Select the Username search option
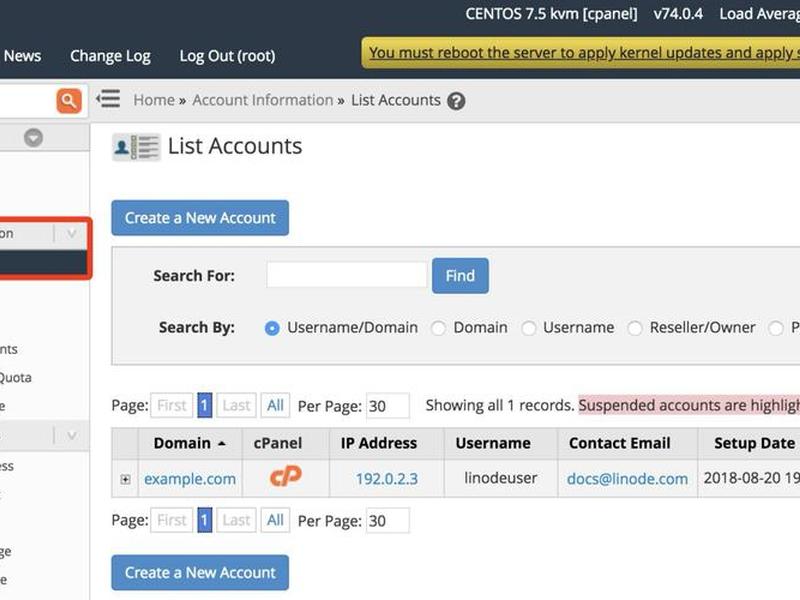 (x=529, y=328)
